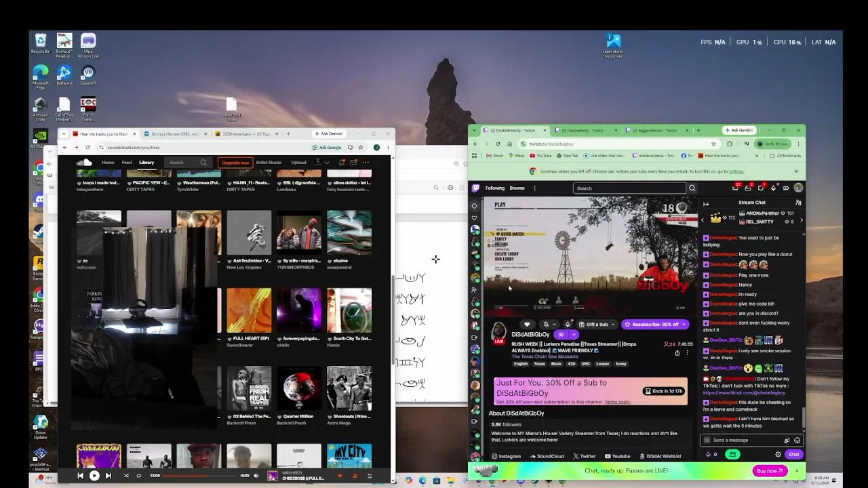Open the Recycle Bin desktop icon

tap(40, 44)
